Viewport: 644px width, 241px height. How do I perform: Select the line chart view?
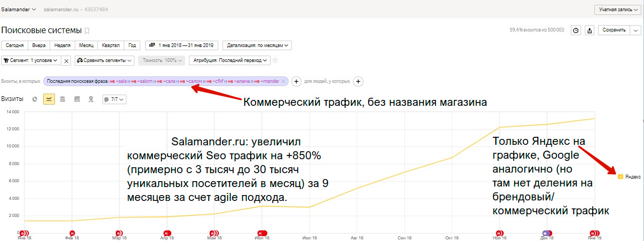(49, 99)
